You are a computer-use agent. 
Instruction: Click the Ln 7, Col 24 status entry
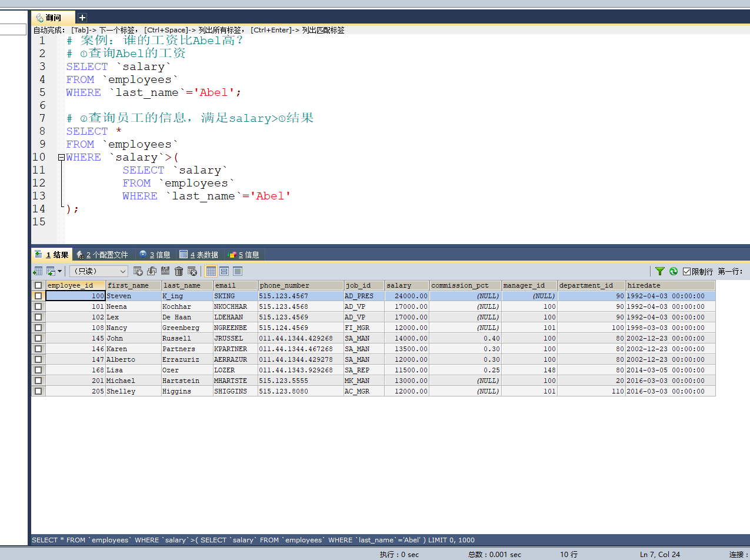click(660, 554)
